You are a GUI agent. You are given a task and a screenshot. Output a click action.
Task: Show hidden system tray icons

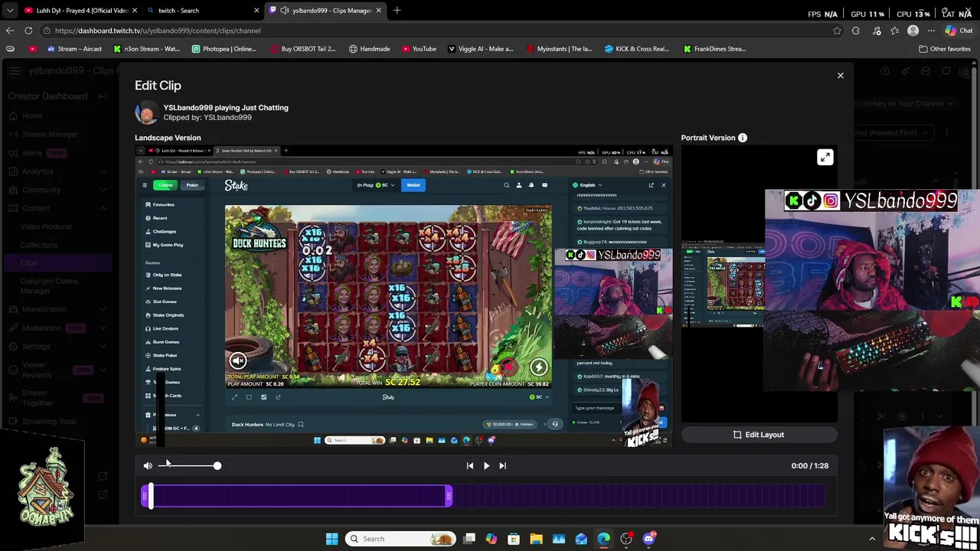coord(872,539)
